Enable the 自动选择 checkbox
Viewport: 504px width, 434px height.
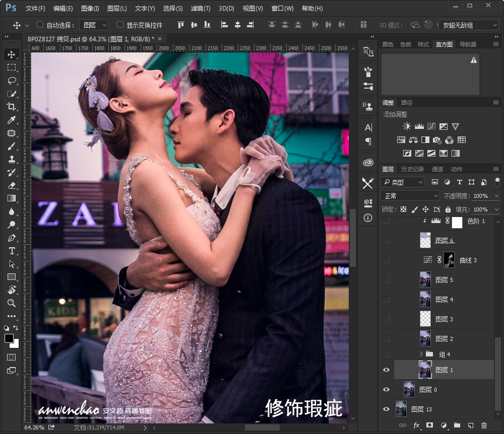point(40,24)
